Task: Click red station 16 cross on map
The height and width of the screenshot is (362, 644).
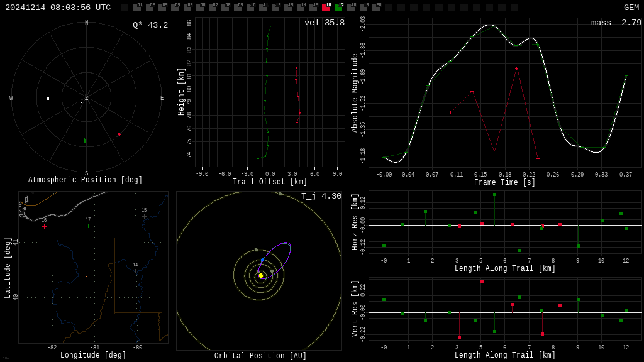Action: pyautogui.click(x=44, y=226)
